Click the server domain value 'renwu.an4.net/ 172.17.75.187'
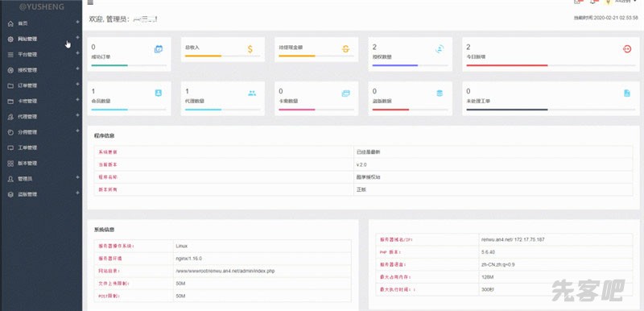This screenshot has width=644, height=311. pos(513,239)
